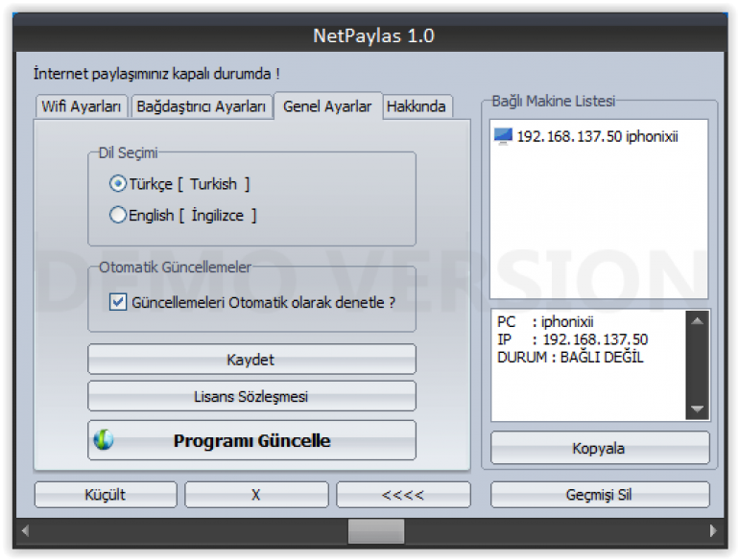
Task: Click the İnternet paylaşımınız kapalı durumda status text
Action: (x=156, y=74)
